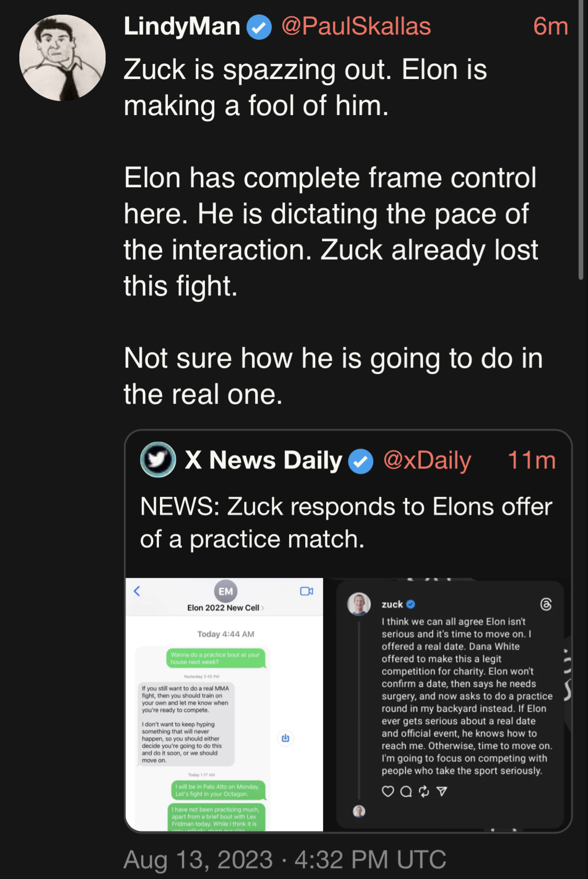
Task: Click the share icon under zuck's post
Action: pyautogui.click(x=442, y=791)
